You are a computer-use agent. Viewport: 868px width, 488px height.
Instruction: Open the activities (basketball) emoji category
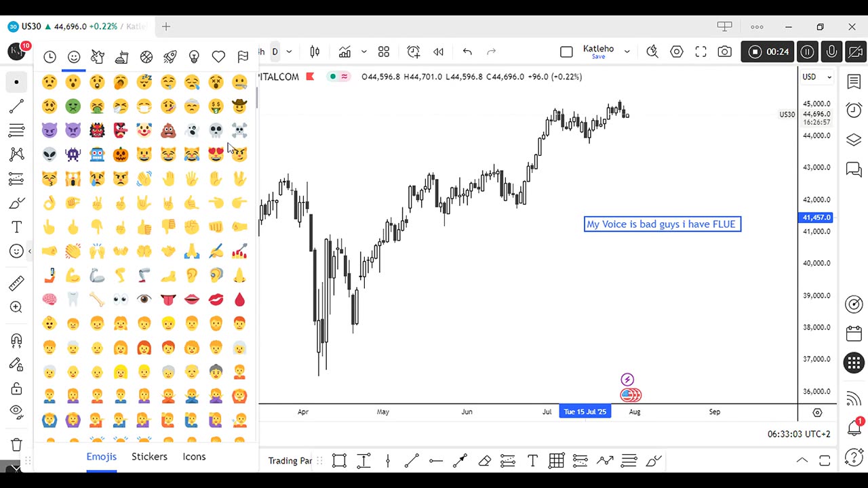pyautogui.click(x=146, y=57)
